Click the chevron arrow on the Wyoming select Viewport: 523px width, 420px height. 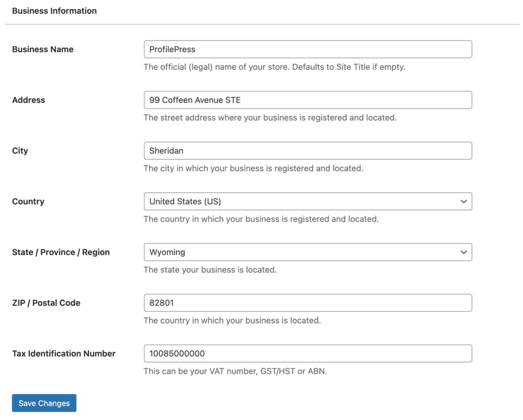[x=463, y=252]
